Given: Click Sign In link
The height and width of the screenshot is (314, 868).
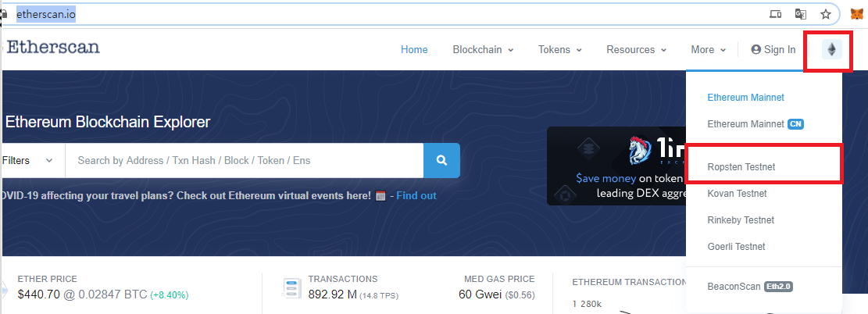Looking at the screenshot, I should (x=773, y=50).
